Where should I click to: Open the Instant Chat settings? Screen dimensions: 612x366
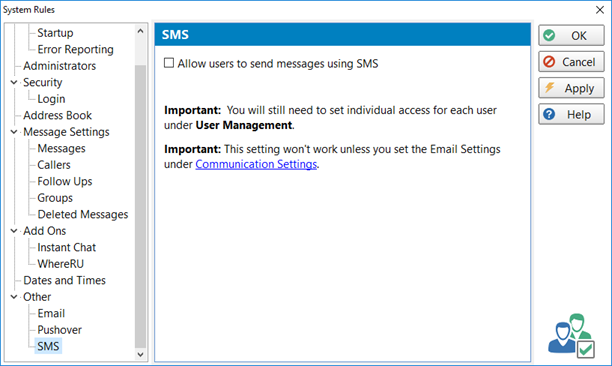click(66, 247)
